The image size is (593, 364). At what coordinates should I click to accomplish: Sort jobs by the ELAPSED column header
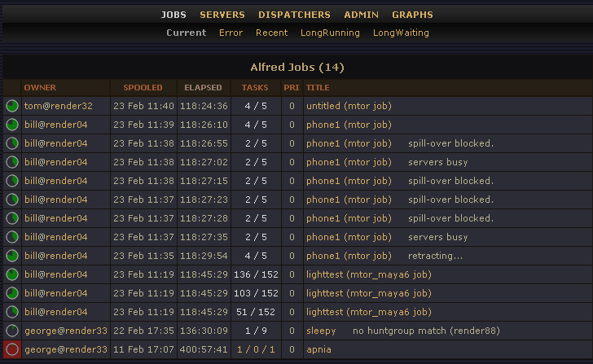coord(203,87)
